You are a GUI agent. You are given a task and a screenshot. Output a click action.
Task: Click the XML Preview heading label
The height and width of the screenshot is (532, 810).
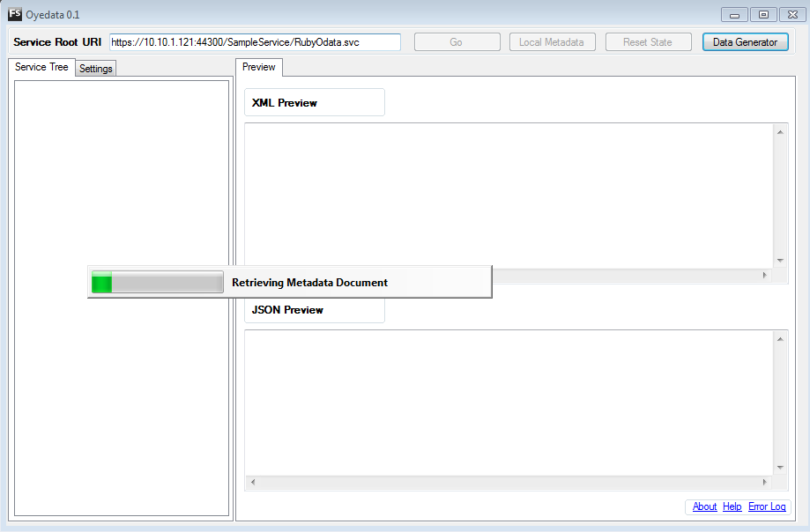pos(284,103)
